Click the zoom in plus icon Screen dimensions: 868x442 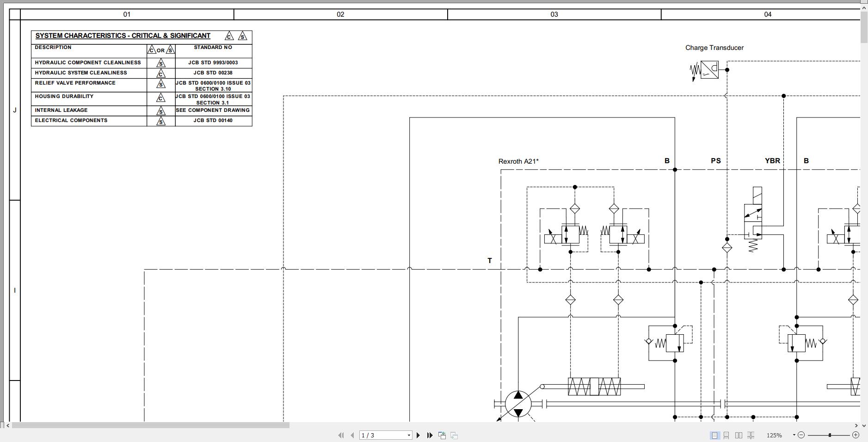[856, 435]
